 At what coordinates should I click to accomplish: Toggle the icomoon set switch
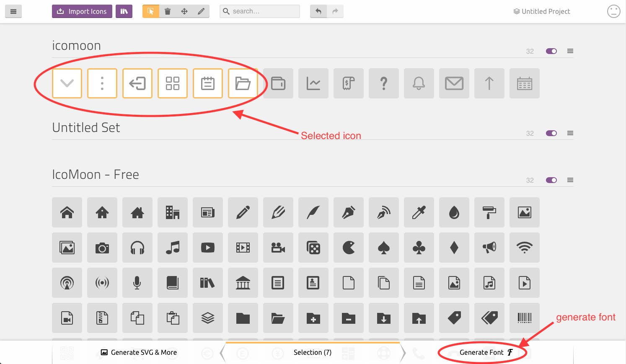tap(551, 51)
